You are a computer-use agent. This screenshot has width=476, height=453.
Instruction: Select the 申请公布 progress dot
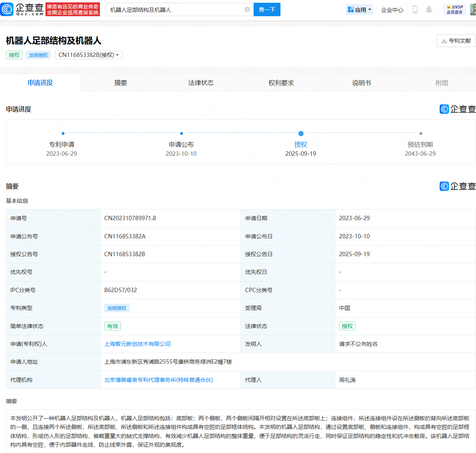tap(181, 134)
